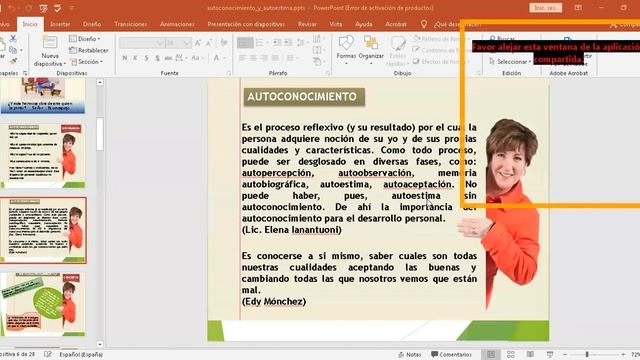
Task: Open the Animaciones ribbon tab
Action: tap(177, 24)
